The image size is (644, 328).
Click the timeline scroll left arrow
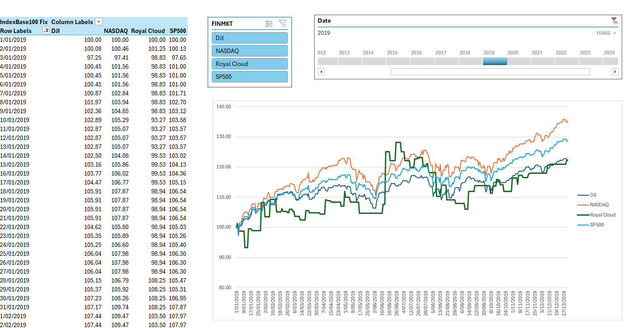click(x=321, y=72)
